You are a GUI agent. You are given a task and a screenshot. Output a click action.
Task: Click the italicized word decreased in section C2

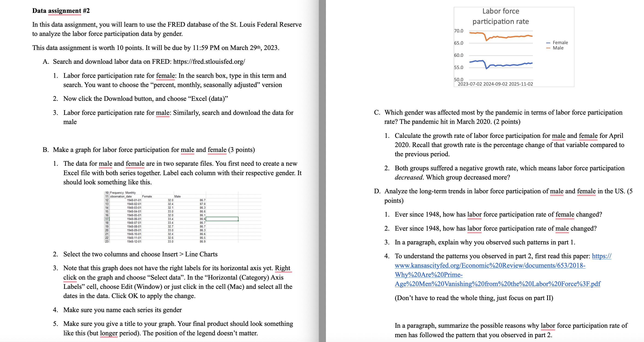coord(408,177)
